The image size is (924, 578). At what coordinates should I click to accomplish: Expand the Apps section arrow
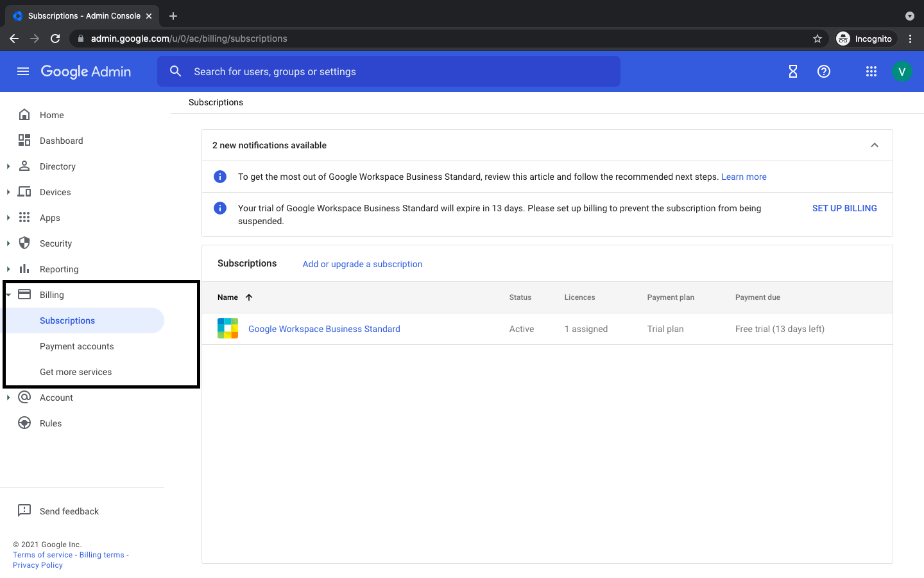(x=8, y=218)
